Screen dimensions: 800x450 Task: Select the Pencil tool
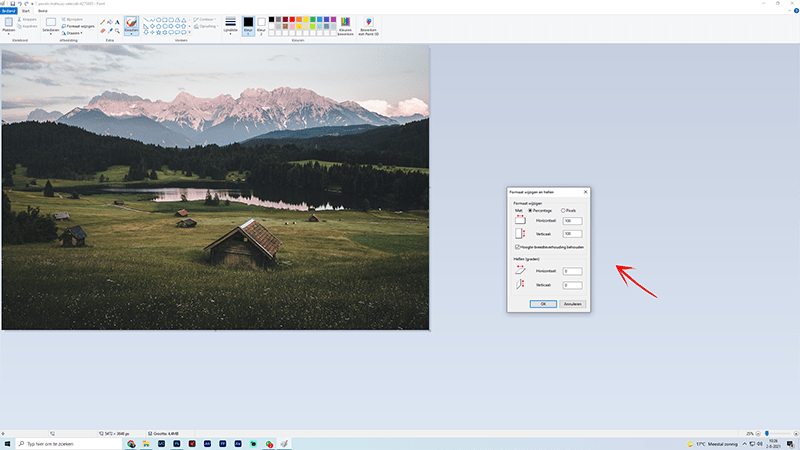[103, 22]
